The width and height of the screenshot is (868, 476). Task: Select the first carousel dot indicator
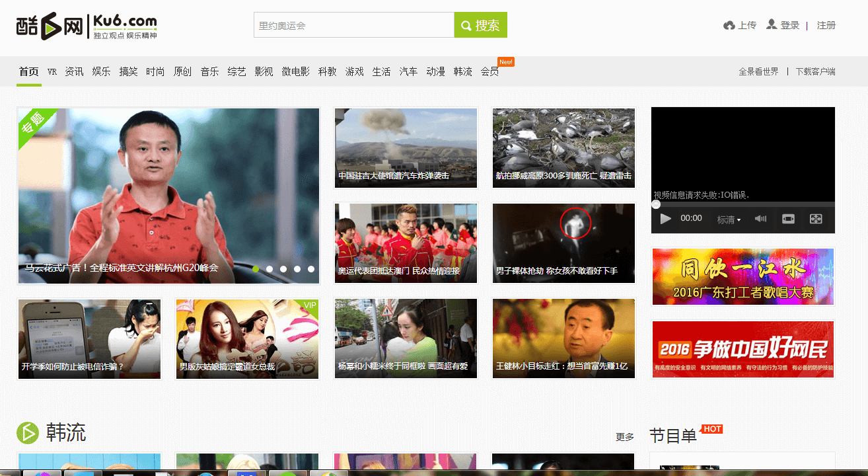pyautogui.click(x=256, y=269)
